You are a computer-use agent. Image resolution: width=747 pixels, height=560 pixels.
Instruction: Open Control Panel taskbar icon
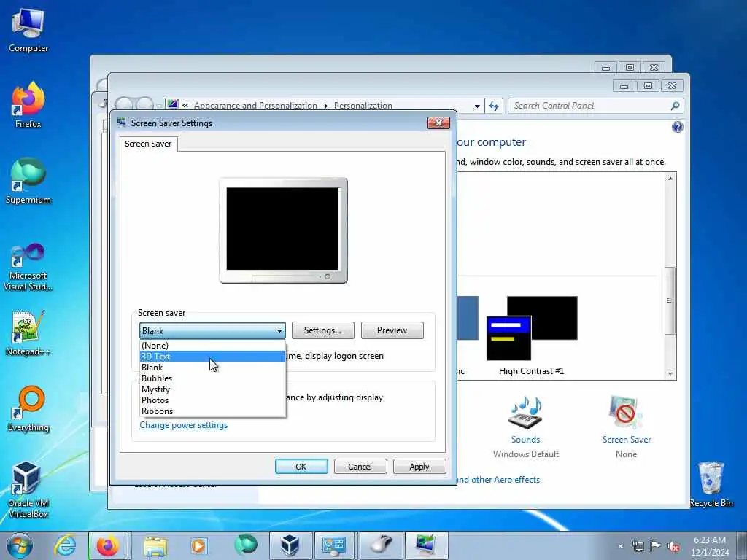point(334,545)
